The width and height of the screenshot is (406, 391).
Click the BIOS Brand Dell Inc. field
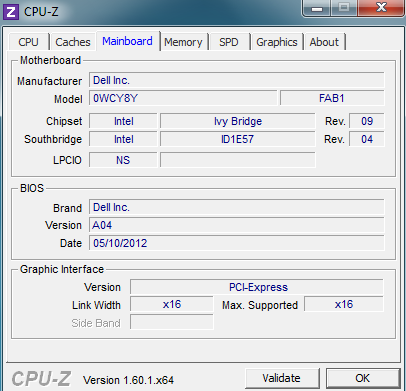(x=237, y=207)
